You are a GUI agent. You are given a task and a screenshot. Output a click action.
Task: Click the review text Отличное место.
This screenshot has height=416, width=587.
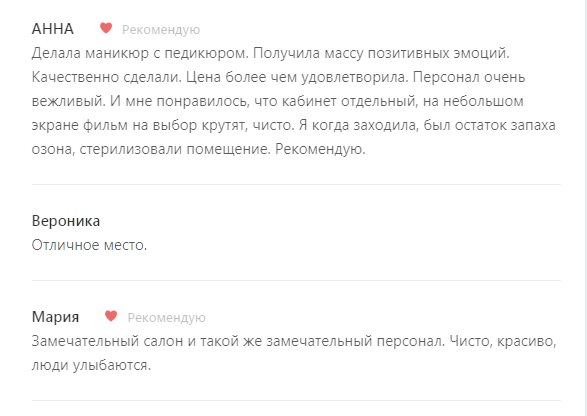pyautogui.click(x=89, y=245)
